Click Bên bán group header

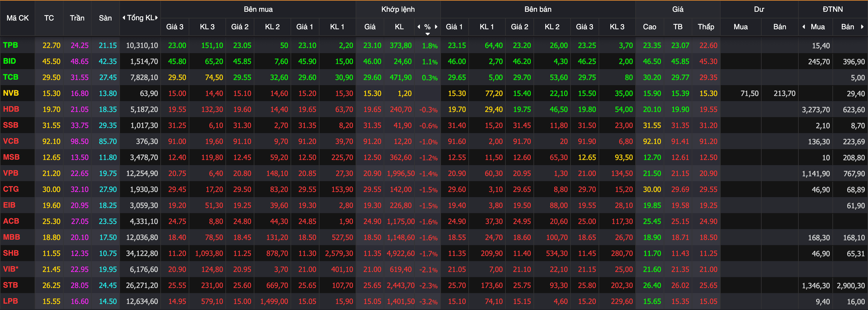(x=538, y=9)
